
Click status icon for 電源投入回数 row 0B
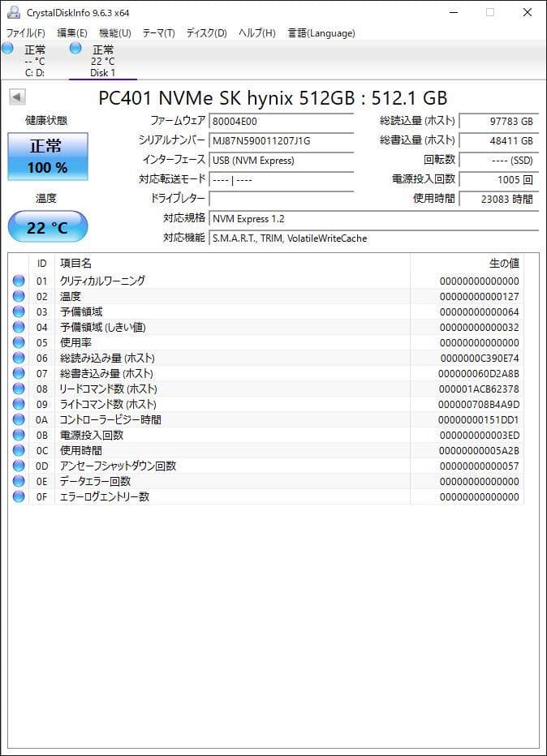click(x=19, y=435)
